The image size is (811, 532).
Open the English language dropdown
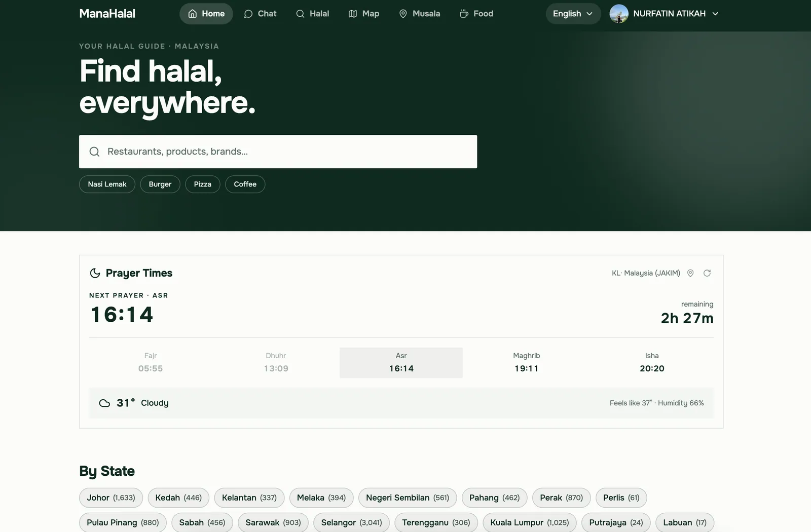click(573, 14)
